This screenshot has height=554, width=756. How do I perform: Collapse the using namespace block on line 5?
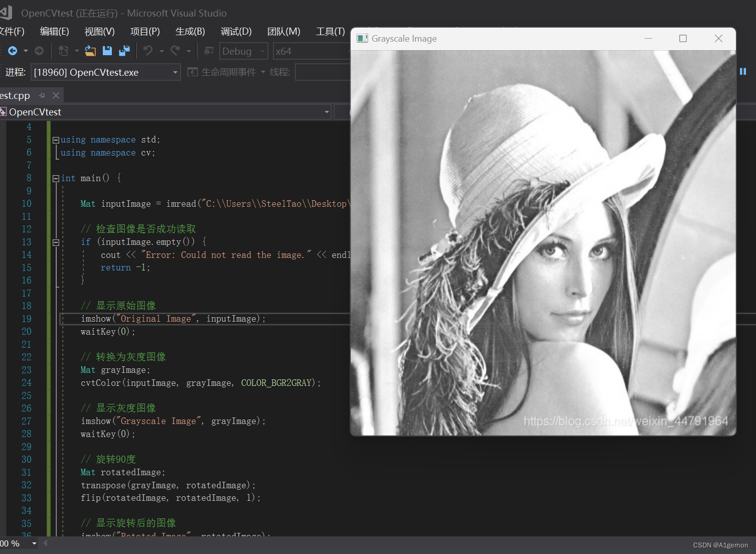coord(56,140)
